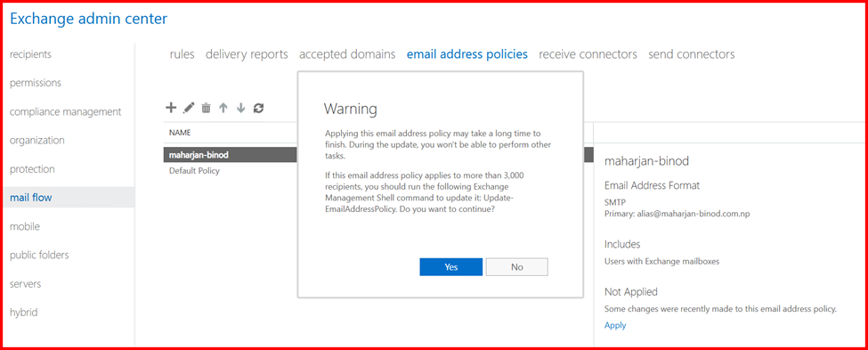Screen dimensions: 868x350
Task: Click the NAME column header
Action: [180, 133]
